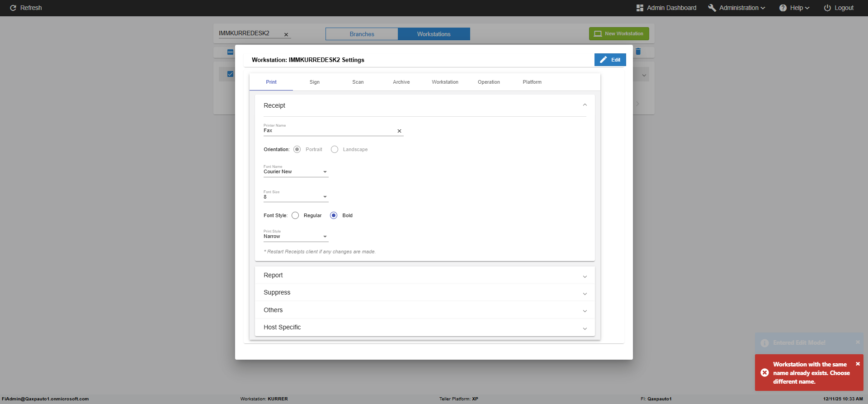Click the Restart Receipts client note
This screenshot has width=868, height=404.
(320, 252)
